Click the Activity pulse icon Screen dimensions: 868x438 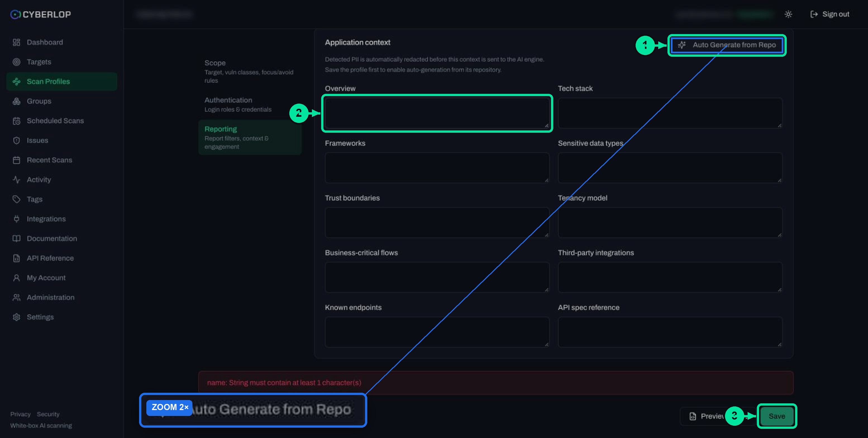(x=16, y=180)
